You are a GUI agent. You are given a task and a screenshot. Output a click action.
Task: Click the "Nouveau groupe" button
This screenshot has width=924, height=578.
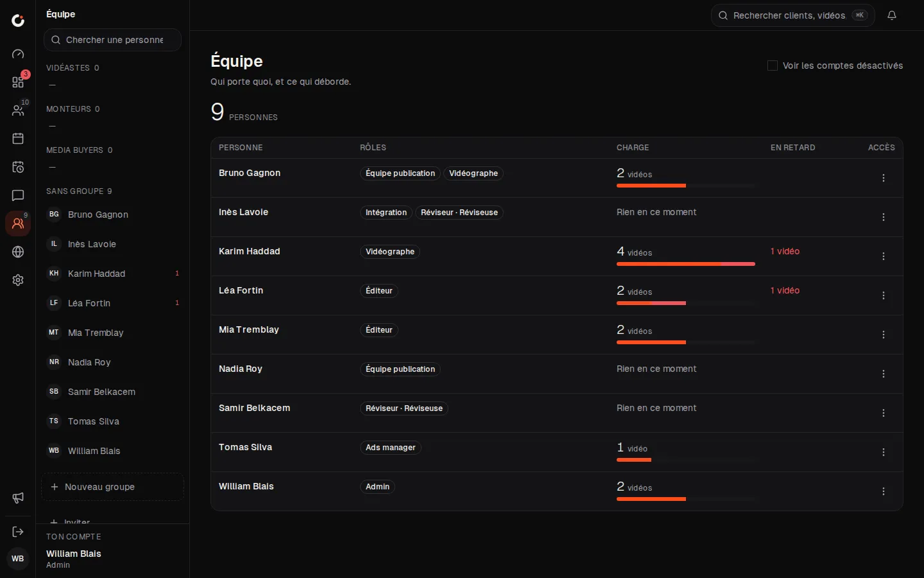(x=112, y=487)
